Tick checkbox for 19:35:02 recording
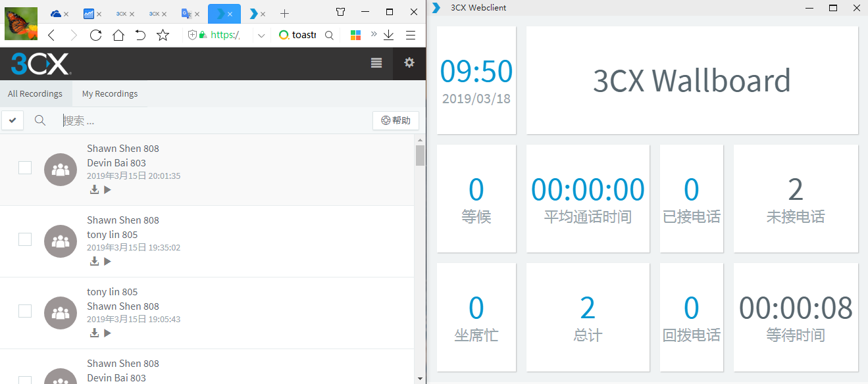The height and width of the screenshot is (384, 868). 25,239
